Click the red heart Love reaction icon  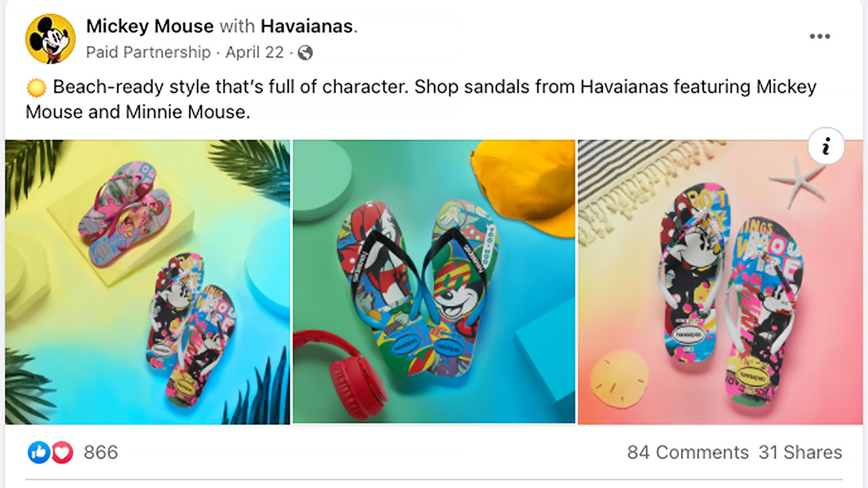click(x=62, y=452)
